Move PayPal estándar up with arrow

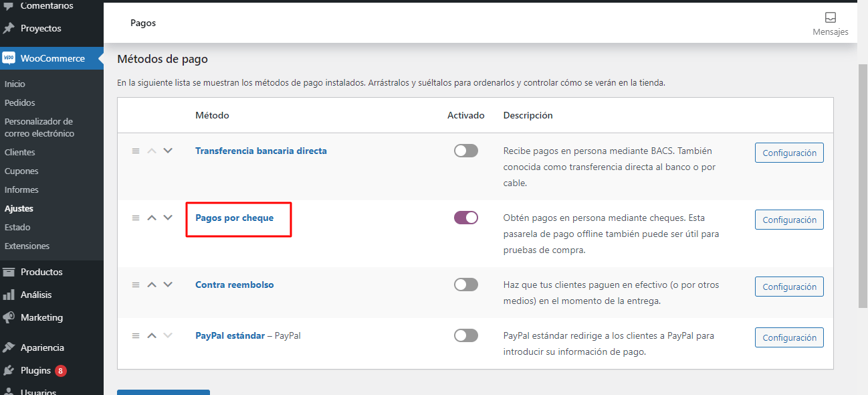click(x=152, y=335)
